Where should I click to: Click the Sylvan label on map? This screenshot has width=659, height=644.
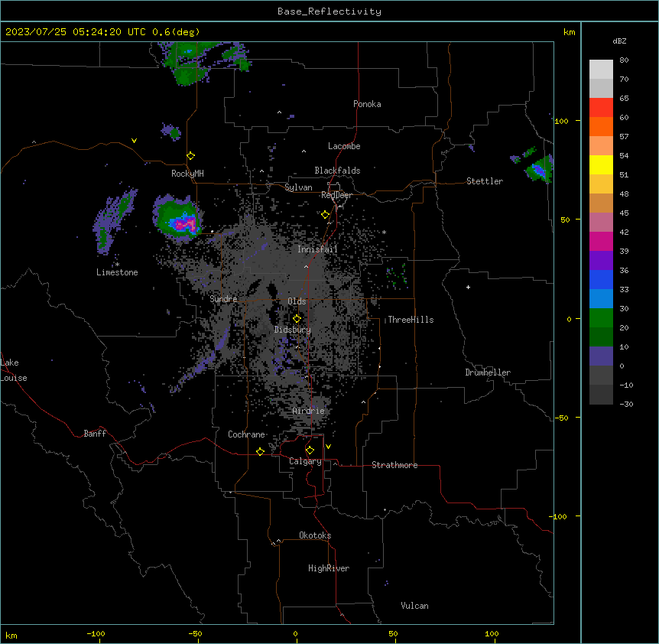click(x=298, y=187)
